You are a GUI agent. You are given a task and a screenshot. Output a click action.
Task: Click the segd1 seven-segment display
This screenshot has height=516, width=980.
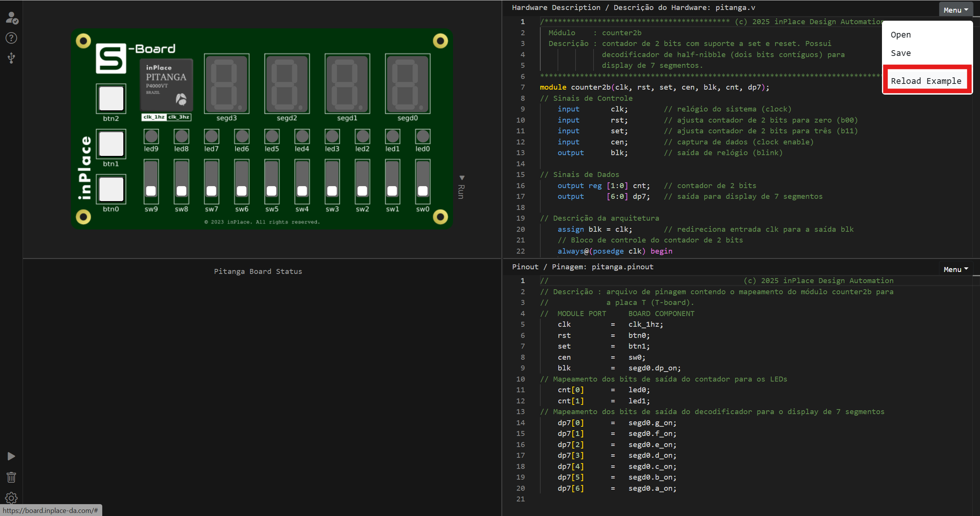point(347,84)
